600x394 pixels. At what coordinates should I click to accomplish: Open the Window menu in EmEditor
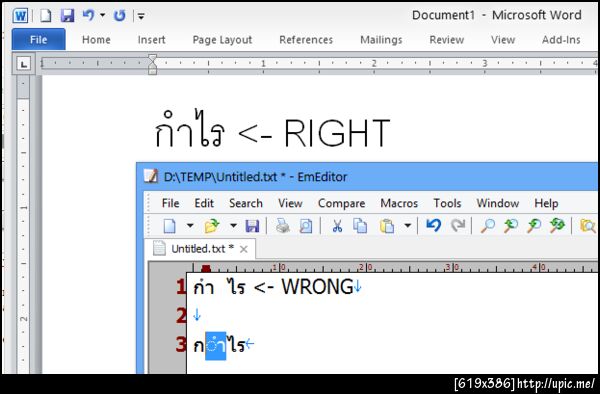pyautogui.click(x=497, y=203)
